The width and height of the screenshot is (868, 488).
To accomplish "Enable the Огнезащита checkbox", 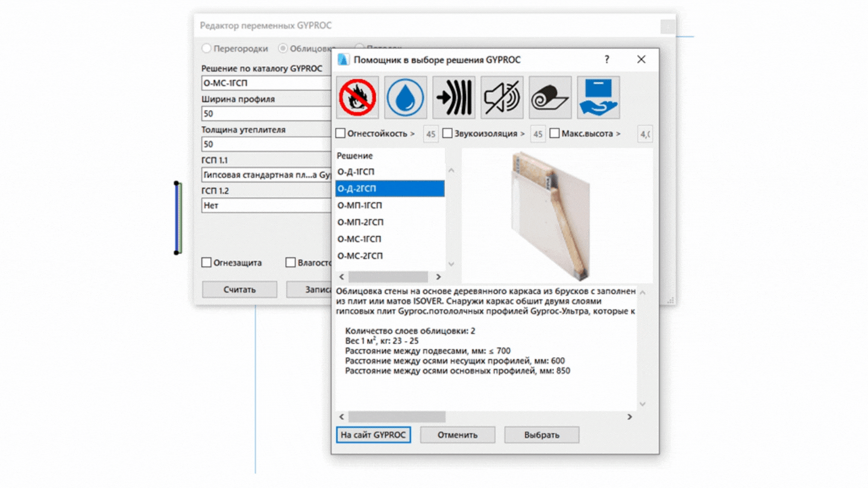I will [x=207, y=263].
